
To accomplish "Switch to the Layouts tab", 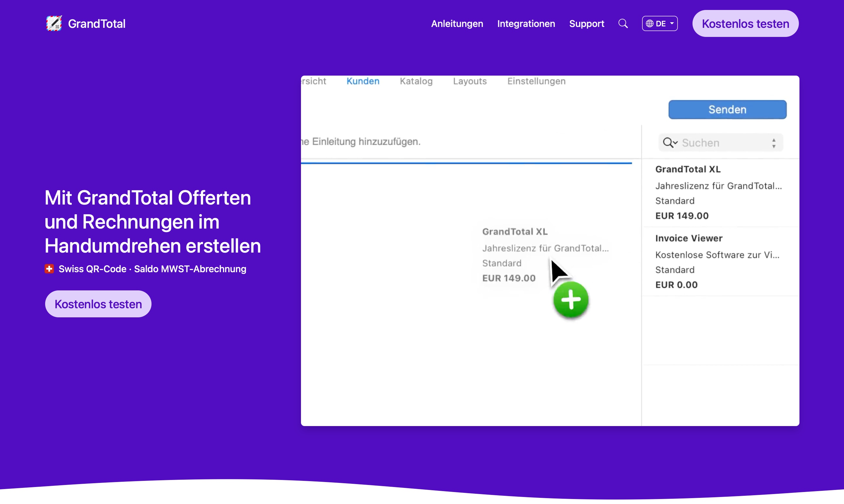I will 470,81.
